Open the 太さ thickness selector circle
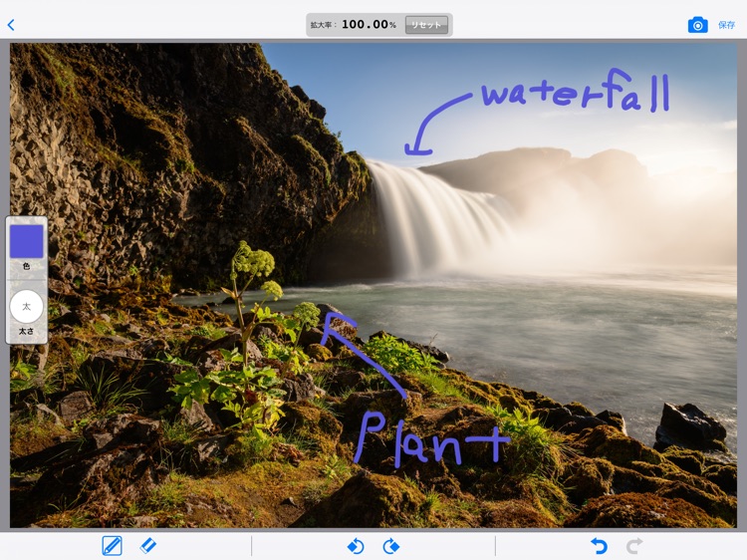The image size is (747, 560). tap(26, 307)
